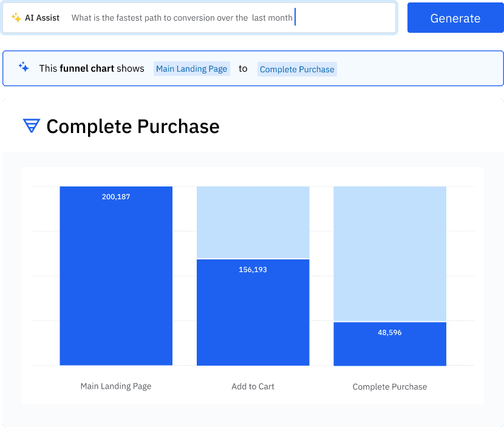
Task: Click the Complete Purchase chip in the banner
Action: click(x=297, y=69)
